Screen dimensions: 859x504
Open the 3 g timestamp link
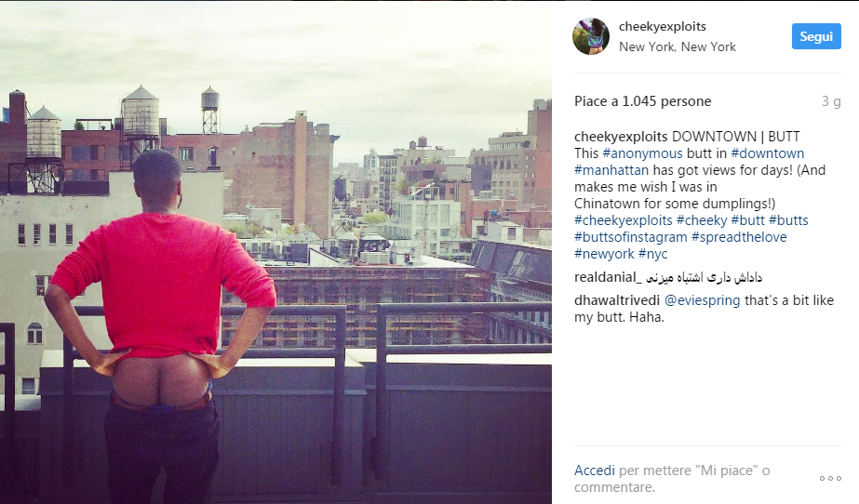(x=831, y=101)
